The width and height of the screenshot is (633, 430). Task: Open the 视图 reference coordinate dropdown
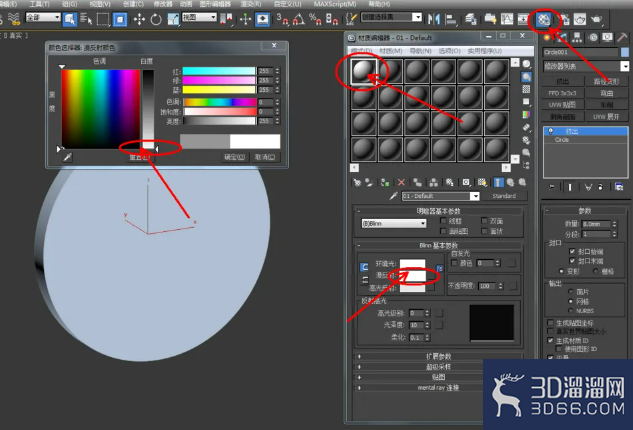199,17
